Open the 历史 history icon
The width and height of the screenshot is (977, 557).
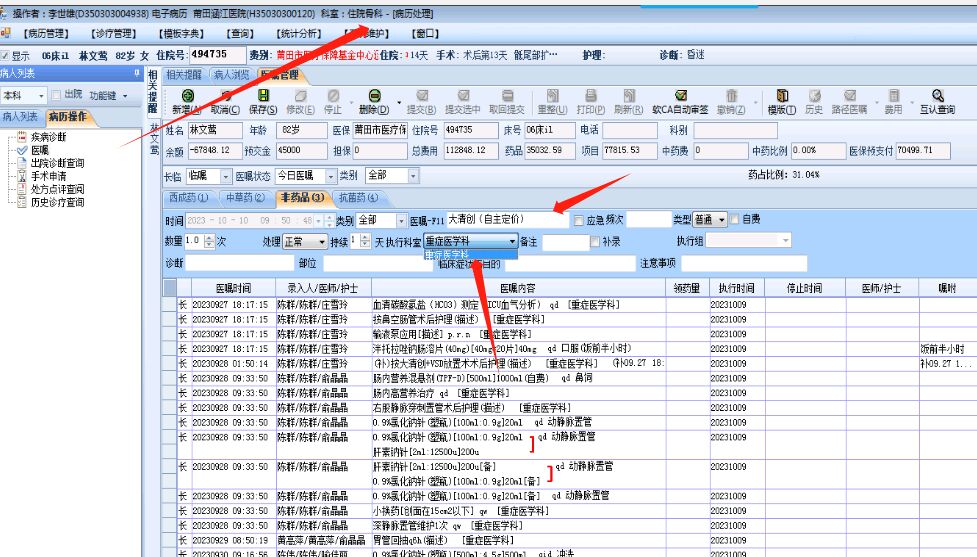[x=814, y=96]
